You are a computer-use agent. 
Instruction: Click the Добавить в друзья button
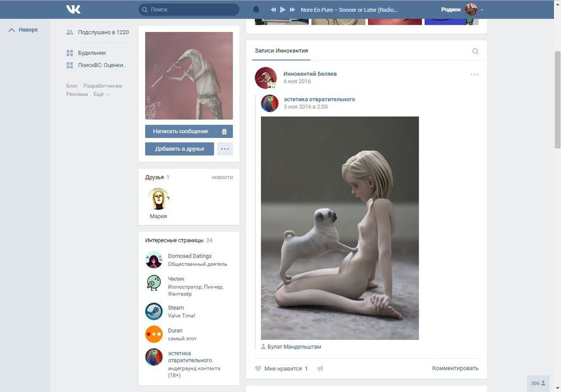pos(180,149)
